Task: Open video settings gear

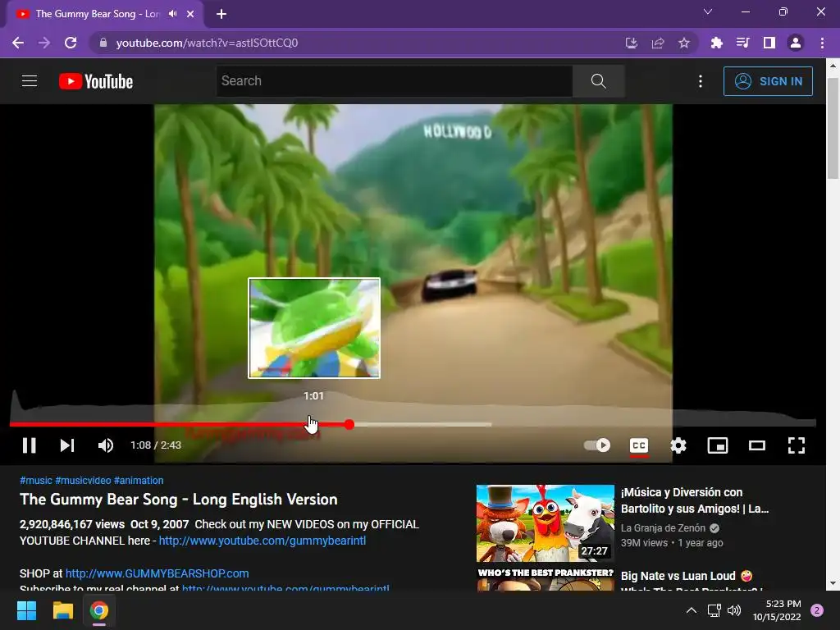Action: coord(678,445)
